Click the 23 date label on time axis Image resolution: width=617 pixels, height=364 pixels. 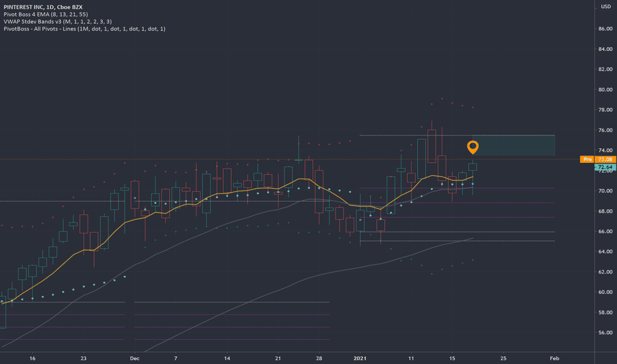83,358
